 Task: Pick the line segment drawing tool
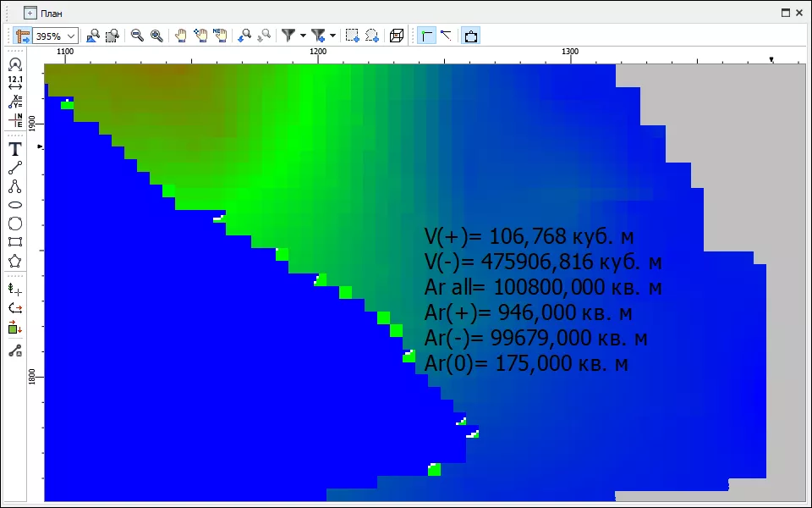click(14, 168)
